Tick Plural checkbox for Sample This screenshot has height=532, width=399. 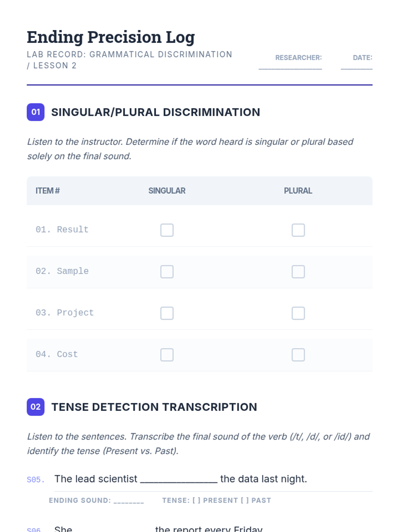(298, 272)
